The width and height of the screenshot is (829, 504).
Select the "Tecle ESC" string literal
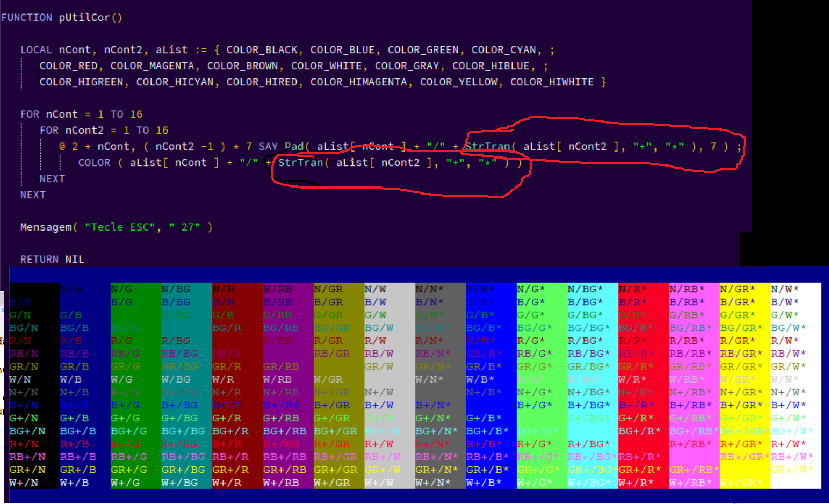(x=120, y=227)
